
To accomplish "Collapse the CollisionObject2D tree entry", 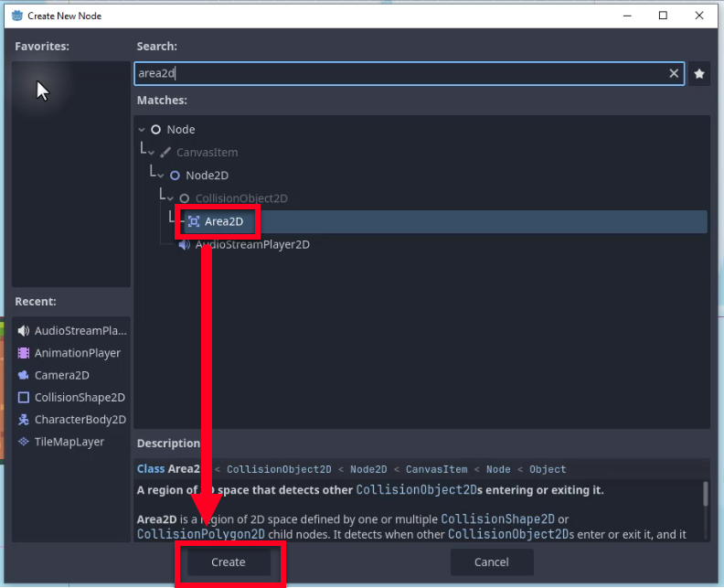I will tap(170, 199).
